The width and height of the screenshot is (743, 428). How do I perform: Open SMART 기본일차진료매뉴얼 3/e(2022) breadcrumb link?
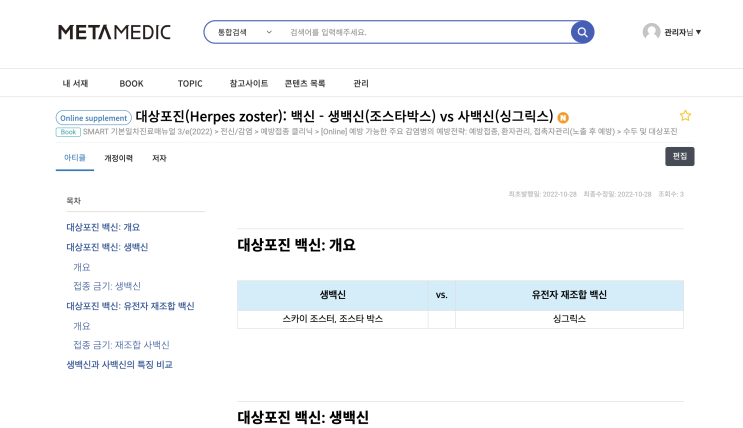[x=147, y=131]
